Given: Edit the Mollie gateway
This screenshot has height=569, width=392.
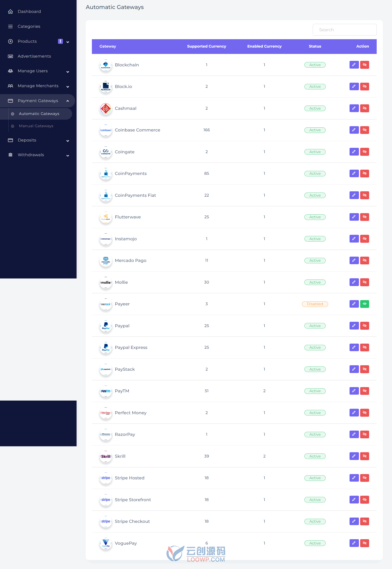Looking at the screenshot, I should click(354, 282).
